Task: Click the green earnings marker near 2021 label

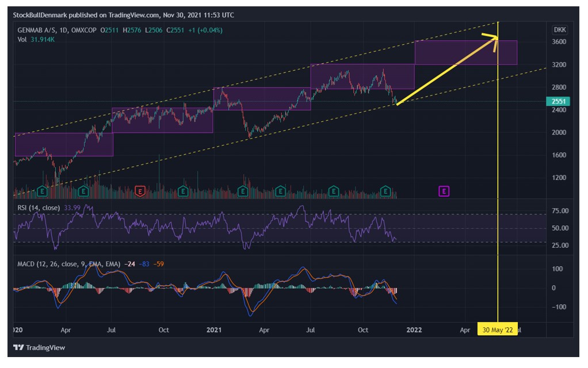Action: (x=243, y=191)
